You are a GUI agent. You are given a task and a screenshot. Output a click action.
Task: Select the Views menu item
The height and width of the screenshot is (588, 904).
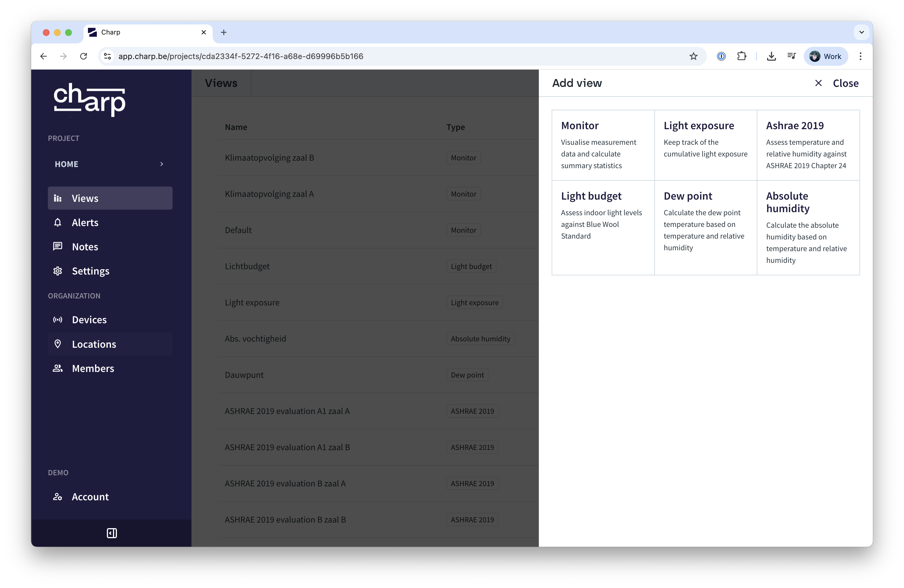point(110,198)
